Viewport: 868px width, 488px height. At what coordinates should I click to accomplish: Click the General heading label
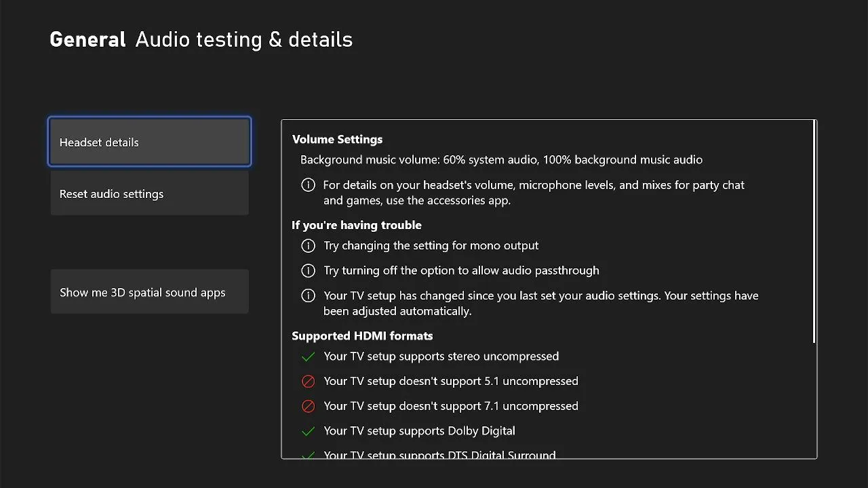pyautogui.click(x=87, y=40)
